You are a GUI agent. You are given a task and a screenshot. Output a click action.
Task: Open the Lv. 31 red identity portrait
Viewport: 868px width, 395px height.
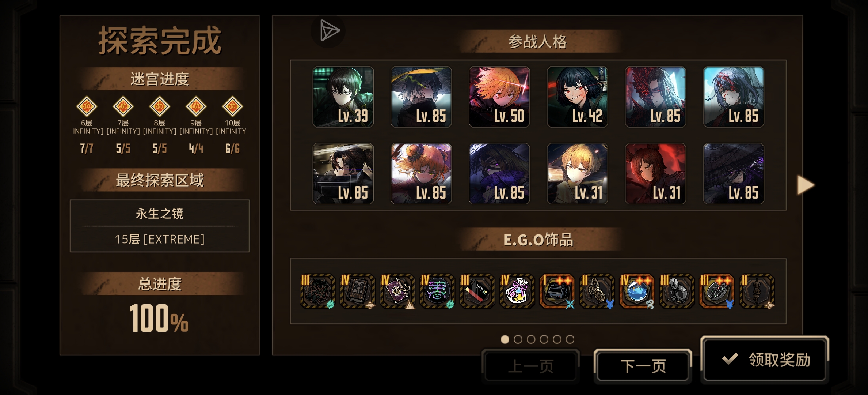[x=655, y=174]
